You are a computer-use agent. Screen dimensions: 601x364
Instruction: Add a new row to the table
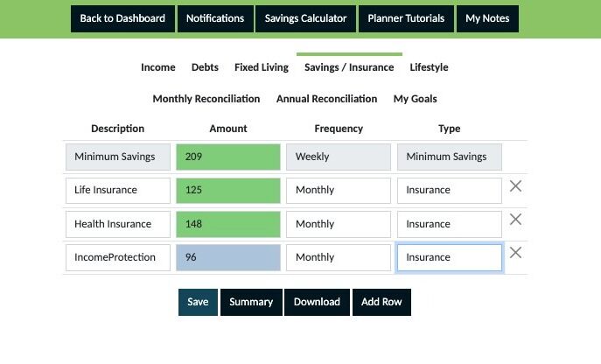point(381,302)
